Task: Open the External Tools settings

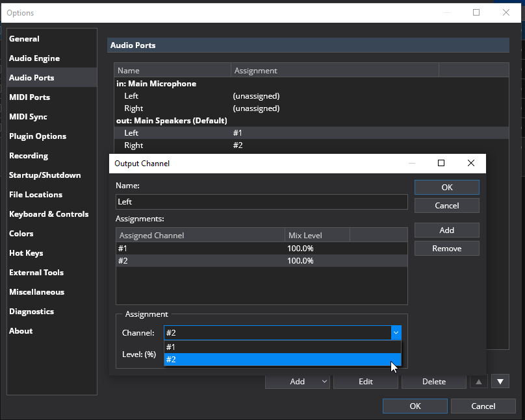Action: (52, 273)
